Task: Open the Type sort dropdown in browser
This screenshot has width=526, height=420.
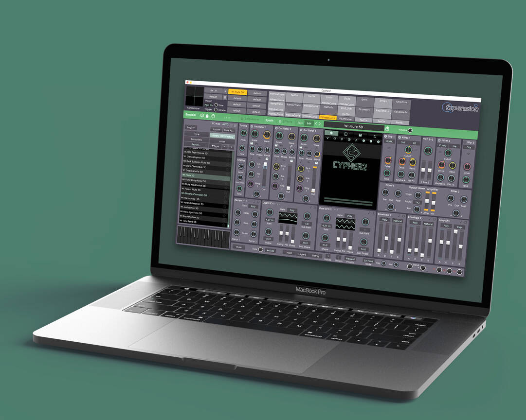Action: (216, 146)
